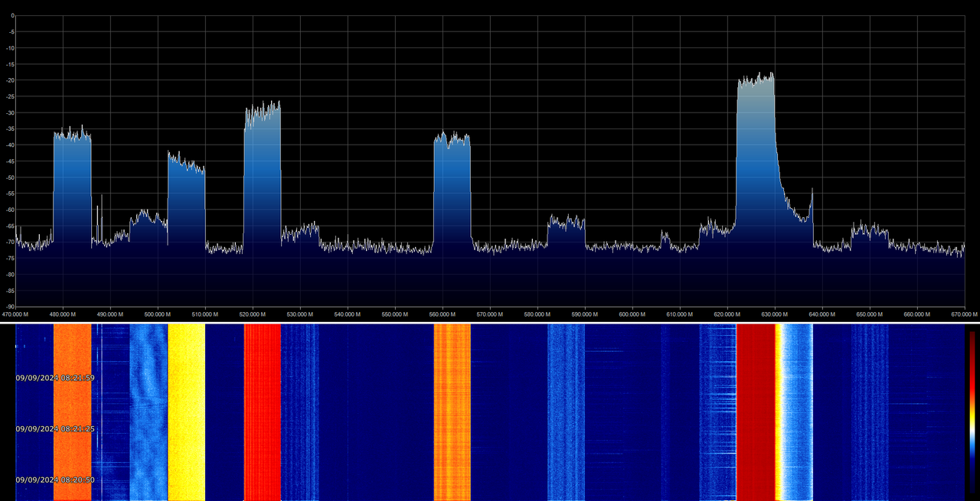The width and height of the screenshot is (980, 501).
Task: Click the -35 dB level label
Action: (x=11, y=129)
